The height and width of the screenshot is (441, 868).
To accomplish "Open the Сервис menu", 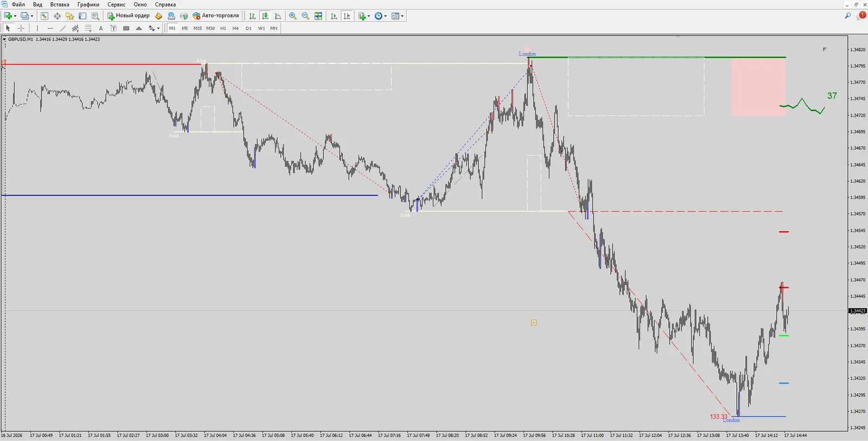I will click(x=116, y=4).
